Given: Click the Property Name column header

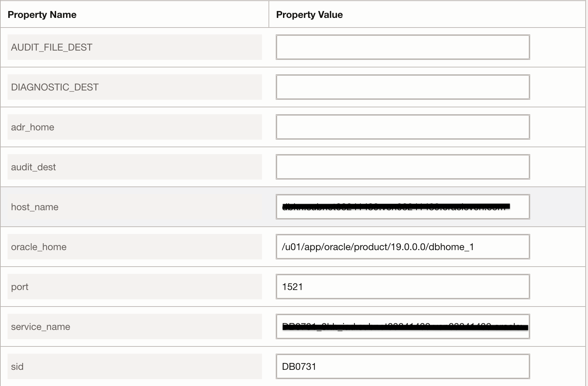Looking at the screenshot, I should (x=42, y=14).
